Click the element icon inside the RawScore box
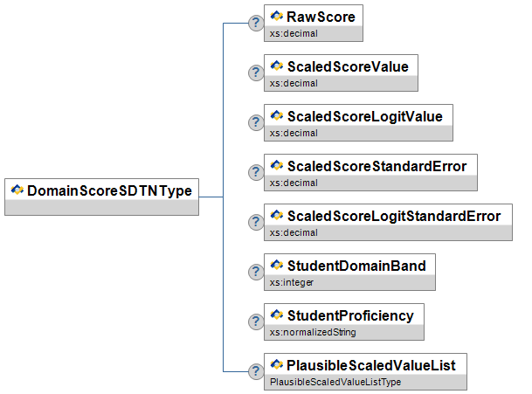532x394 pixels. (277, 16)
